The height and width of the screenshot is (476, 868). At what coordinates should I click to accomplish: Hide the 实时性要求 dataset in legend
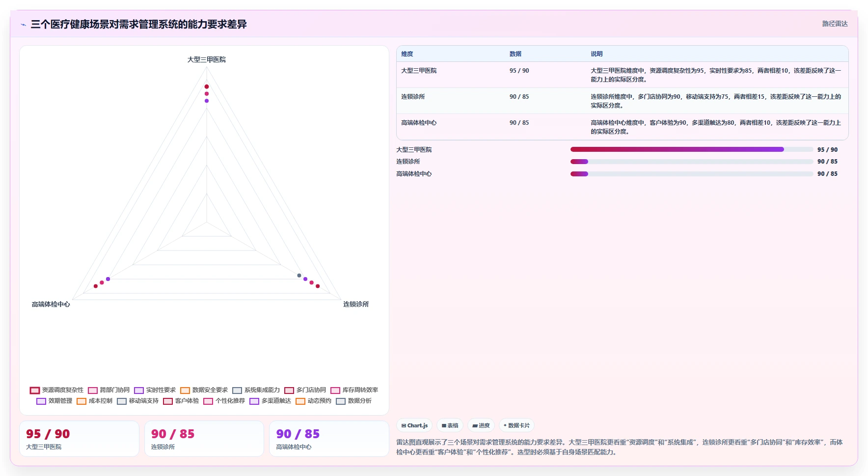pyautogui.click(x=155, y=390)
